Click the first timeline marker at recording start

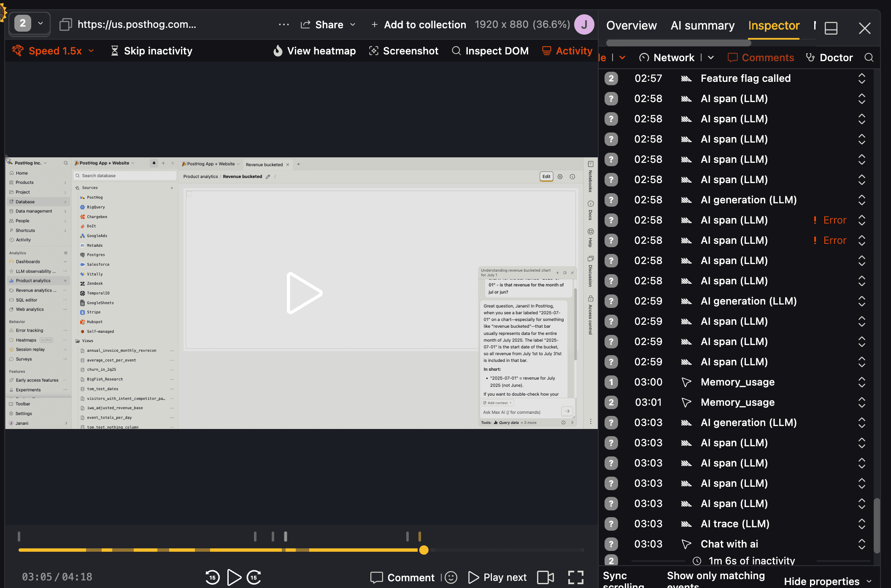click(x=19, y=537)
